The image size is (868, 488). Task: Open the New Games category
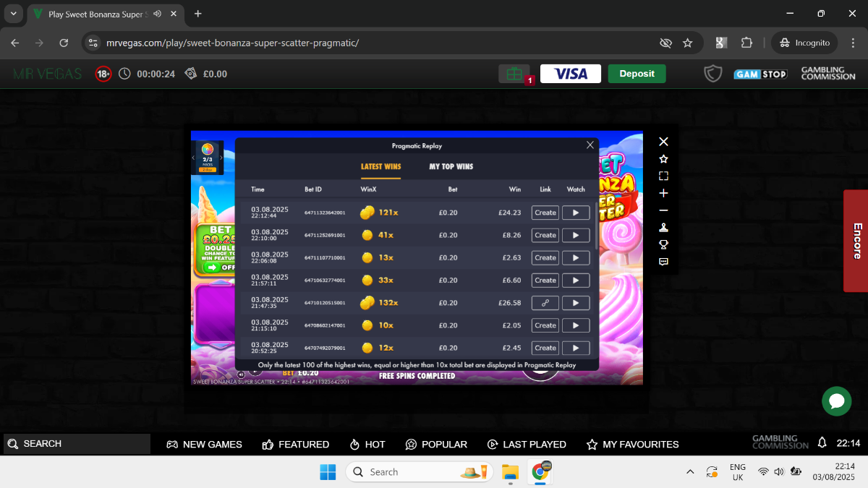205,444
